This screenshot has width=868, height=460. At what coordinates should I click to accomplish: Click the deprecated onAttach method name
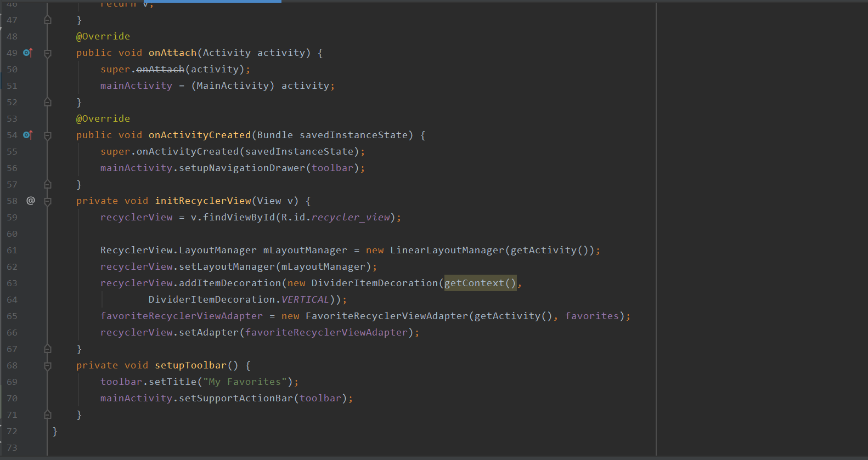point(172,53)
